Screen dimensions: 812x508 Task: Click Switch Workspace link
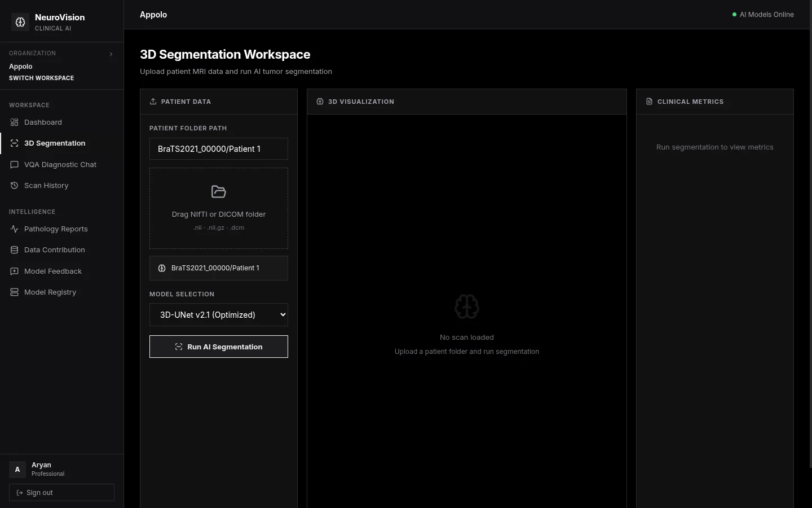pyautogui.click(x=41, y=78)
